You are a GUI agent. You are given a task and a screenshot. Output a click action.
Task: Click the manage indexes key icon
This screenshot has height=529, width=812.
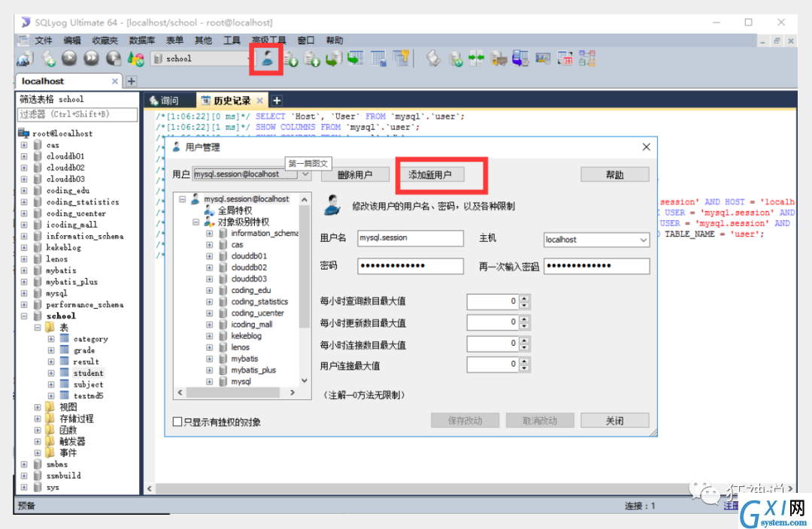click(x=401, y=59)
